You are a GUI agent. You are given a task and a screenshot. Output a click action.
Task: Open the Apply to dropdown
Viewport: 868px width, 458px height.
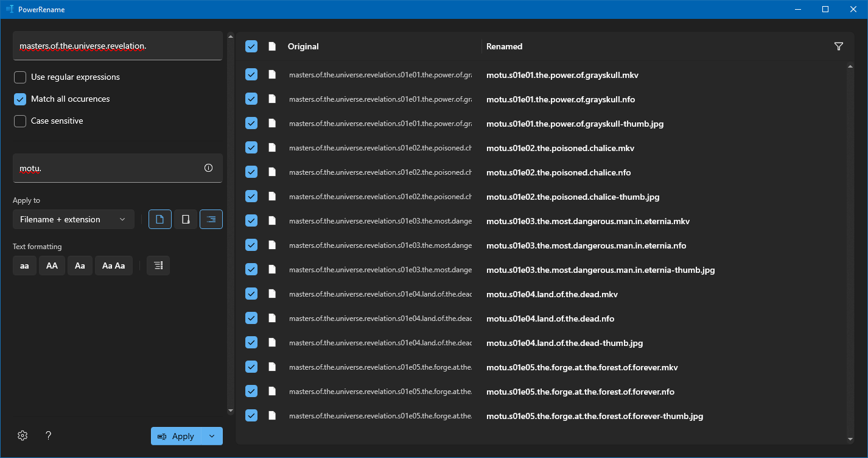click(73, 219)
